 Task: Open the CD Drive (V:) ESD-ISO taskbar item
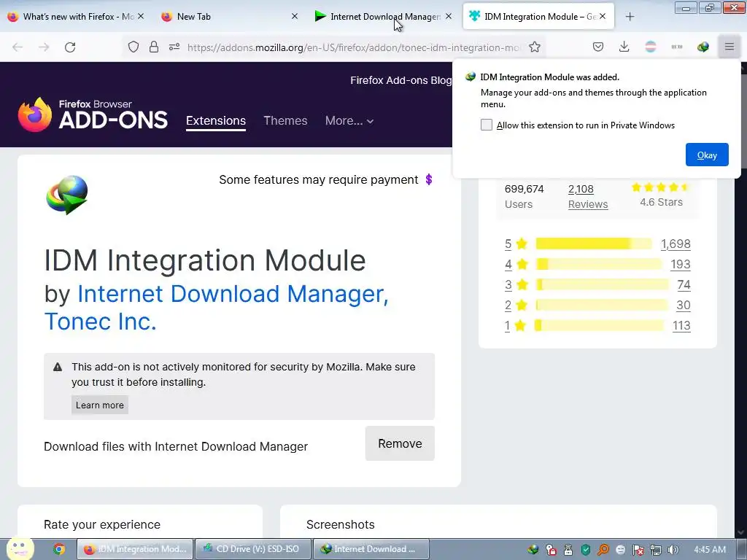(x=253, y=549)
